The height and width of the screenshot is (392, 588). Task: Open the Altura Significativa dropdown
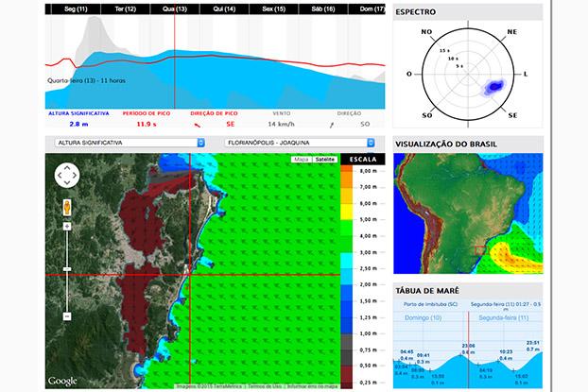tap(130, 143)
